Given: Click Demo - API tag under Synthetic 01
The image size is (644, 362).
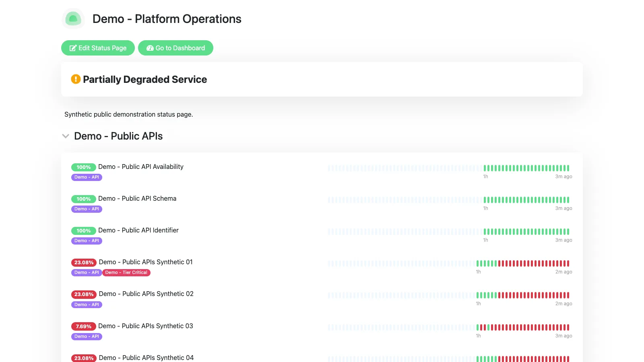Looking at the screenshot, I should (x=87, y=272).
